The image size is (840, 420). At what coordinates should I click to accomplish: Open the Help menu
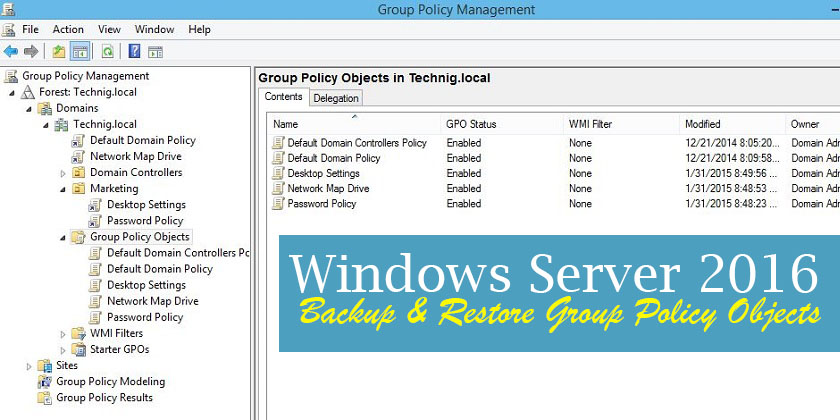[x=199, y=29]
